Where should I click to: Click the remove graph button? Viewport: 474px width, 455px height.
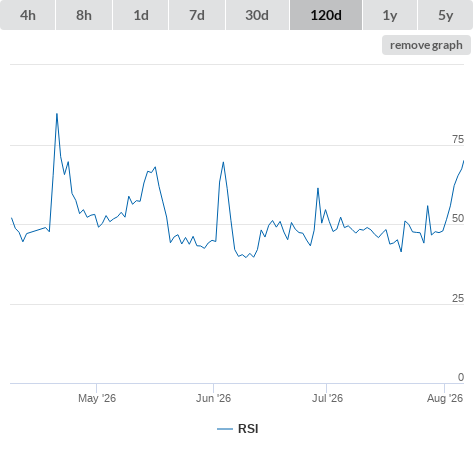pos(426,45)
